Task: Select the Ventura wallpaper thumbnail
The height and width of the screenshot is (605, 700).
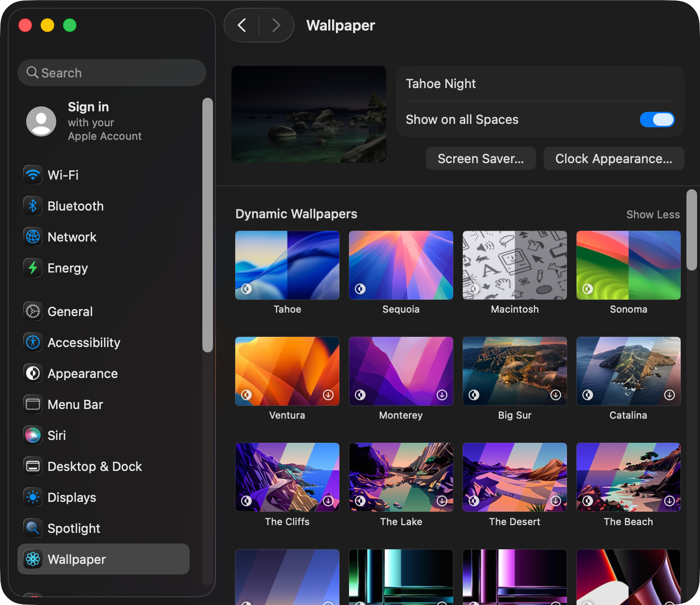Action: [x=287, y=371]
